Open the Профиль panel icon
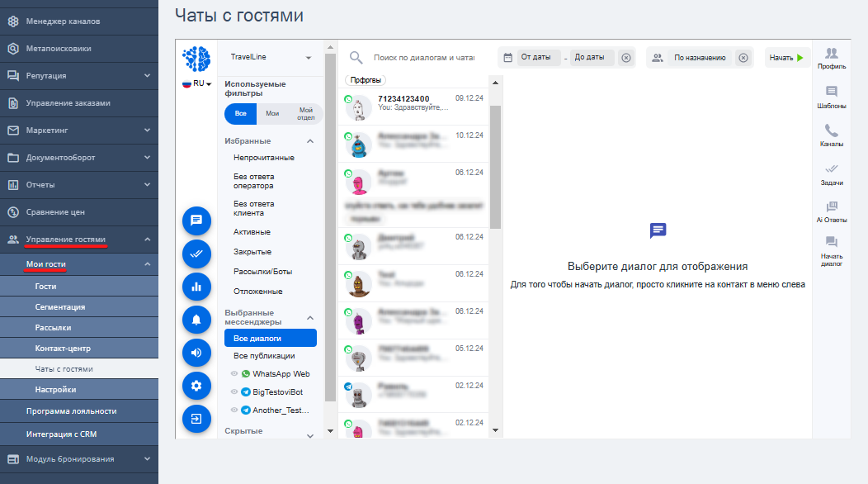The image size is (868, 484). (832, 53)
